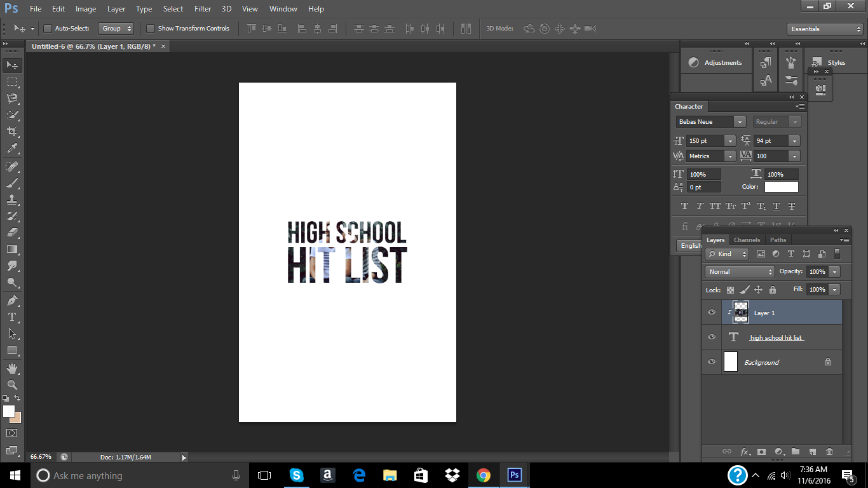The width and height of the screenshot is (868, 488).
Task: Select the Horizontal Type tool
Action: pyautogui.click(x=12, y=317)
